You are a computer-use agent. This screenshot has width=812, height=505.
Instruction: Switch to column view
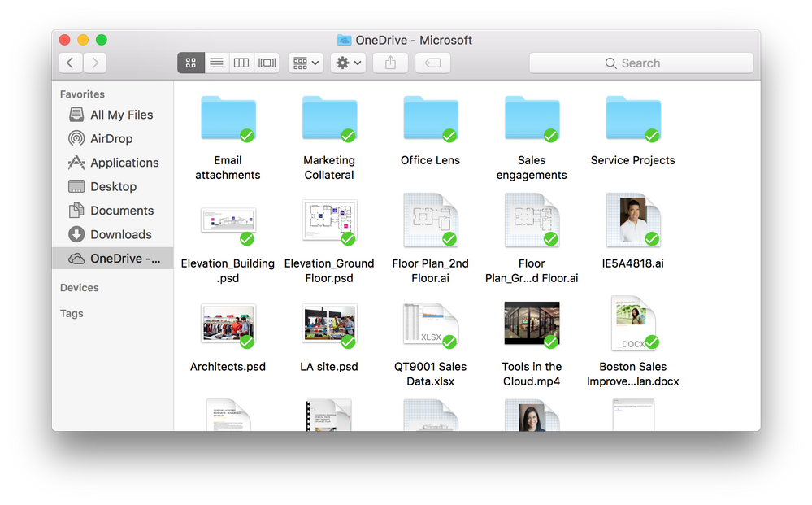point(241,63)
